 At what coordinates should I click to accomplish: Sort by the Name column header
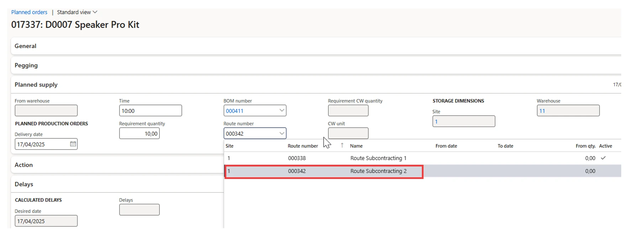(x=356, y=146)
